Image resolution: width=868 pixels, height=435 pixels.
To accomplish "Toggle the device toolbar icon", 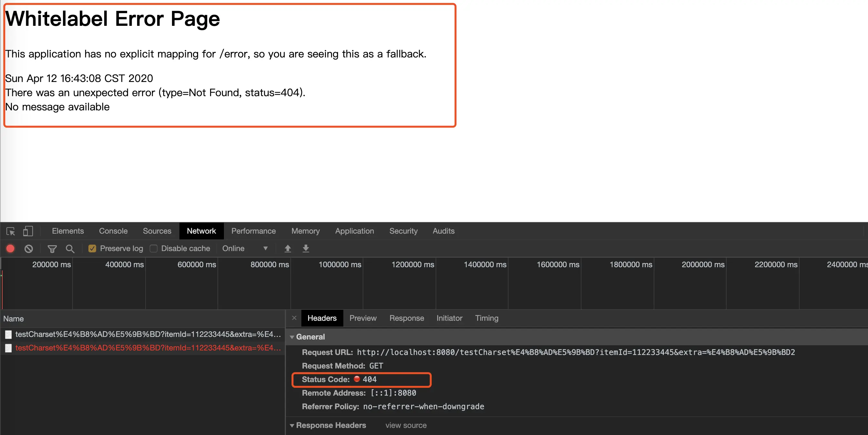I will click(28, 231).
